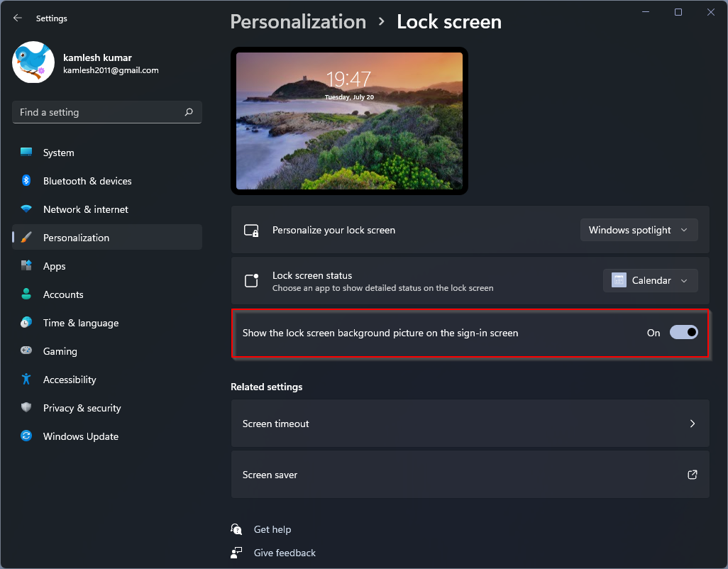Maximize the Settings window
Viewport: 728px width, 569px height.
678,12
